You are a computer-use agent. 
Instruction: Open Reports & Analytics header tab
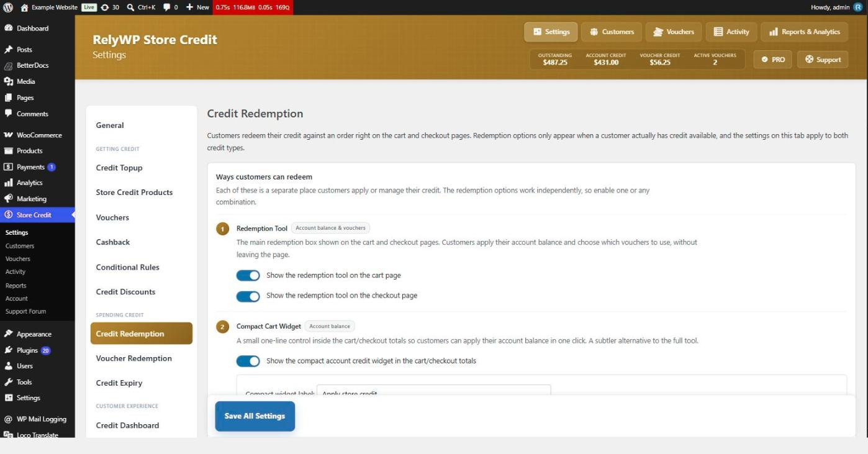(x=804, y=32)
